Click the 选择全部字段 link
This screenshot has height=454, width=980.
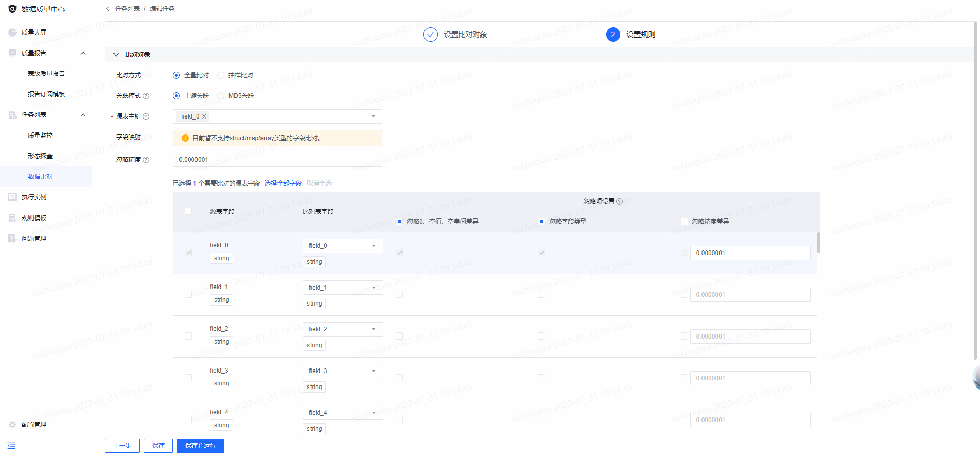pos(283,183)
